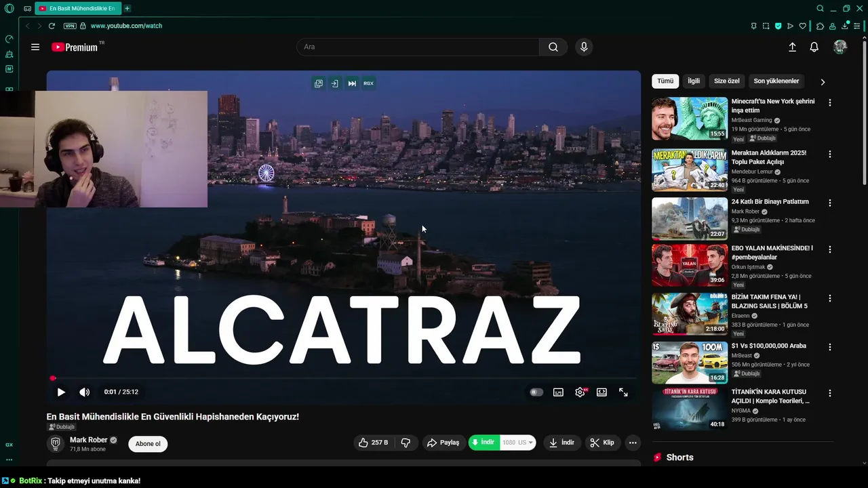Open the 1080 quality dropdown
This screenshot has width=868, height=488.
(x=518, y=443)
